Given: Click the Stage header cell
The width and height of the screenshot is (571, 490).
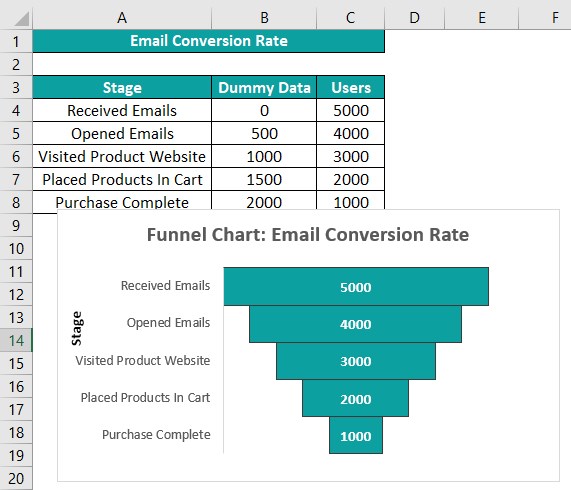Looking at the screenshot, I should pos(122,87).
